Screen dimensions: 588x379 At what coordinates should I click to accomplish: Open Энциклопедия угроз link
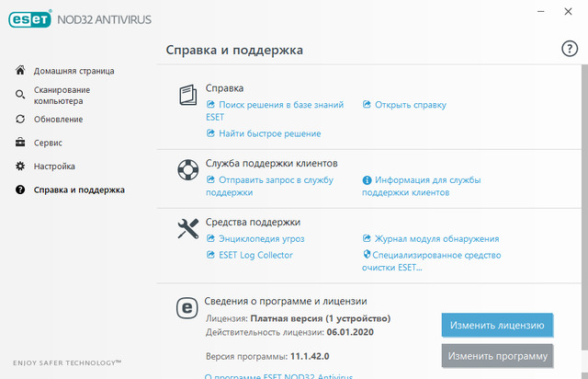[261, 238]
